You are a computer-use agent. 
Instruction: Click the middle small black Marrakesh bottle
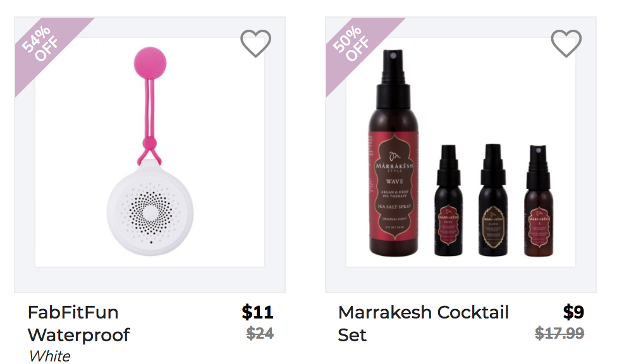click(492, 200)
